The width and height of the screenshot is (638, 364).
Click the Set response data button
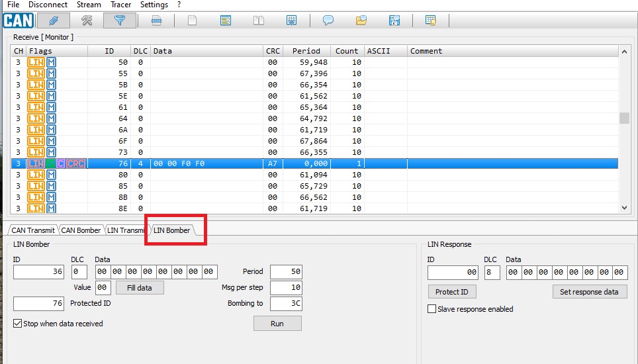(x=589, y=292)
